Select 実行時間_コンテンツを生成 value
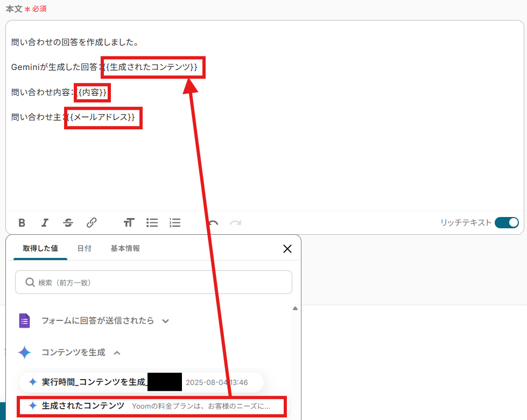Screen dimensions: 527x420 point(141,382)
